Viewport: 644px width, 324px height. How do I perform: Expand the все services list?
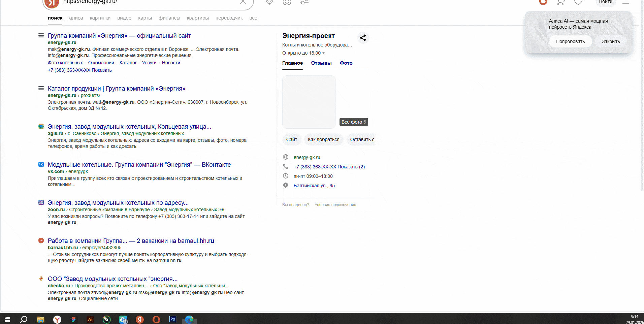tap(253, 18)
